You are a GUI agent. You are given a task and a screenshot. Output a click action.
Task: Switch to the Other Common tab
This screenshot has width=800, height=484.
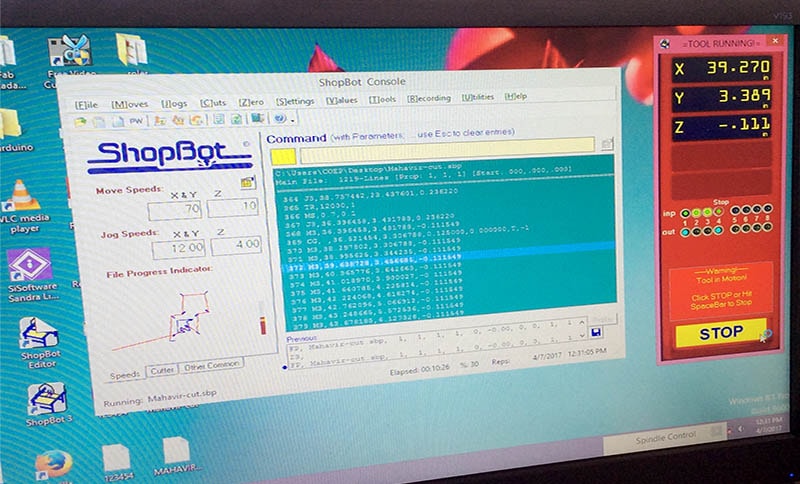pyautogui.click(x=211, y=366)
